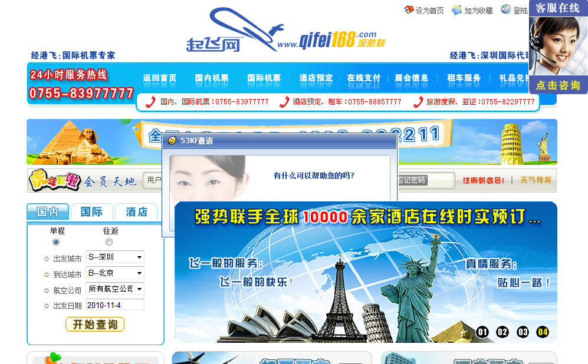588x364 pixels.
Task: Click the 53KF smiley icon in popup title
Action: pyautogui.click(x=172, y=141)
